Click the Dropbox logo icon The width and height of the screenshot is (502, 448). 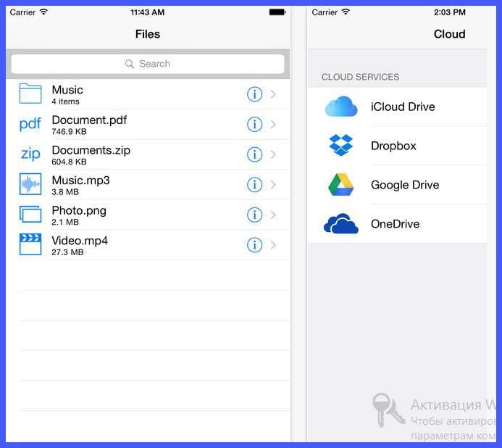point(341,145)
